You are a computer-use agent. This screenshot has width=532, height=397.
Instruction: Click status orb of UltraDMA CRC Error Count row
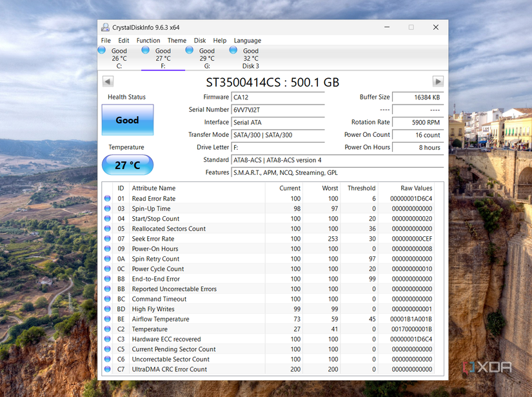[x=108, y=369]
